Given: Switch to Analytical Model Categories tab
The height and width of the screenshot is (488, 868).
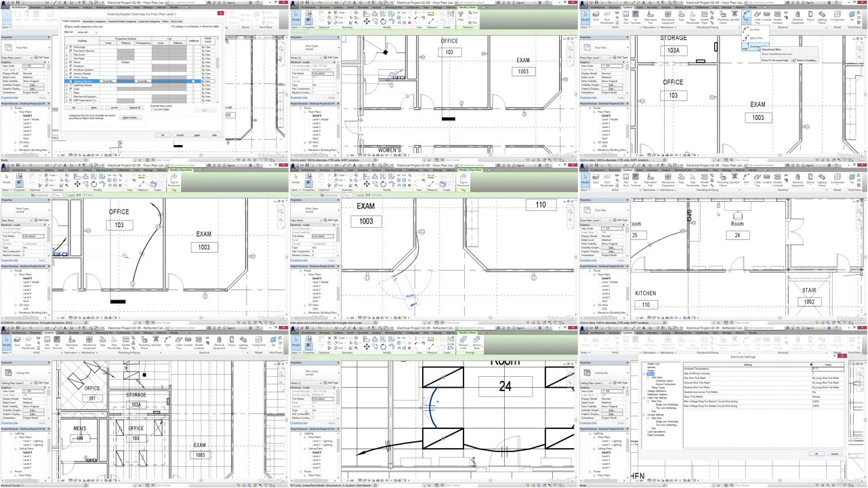Looking at the screenshot, I should click(122, 21).
